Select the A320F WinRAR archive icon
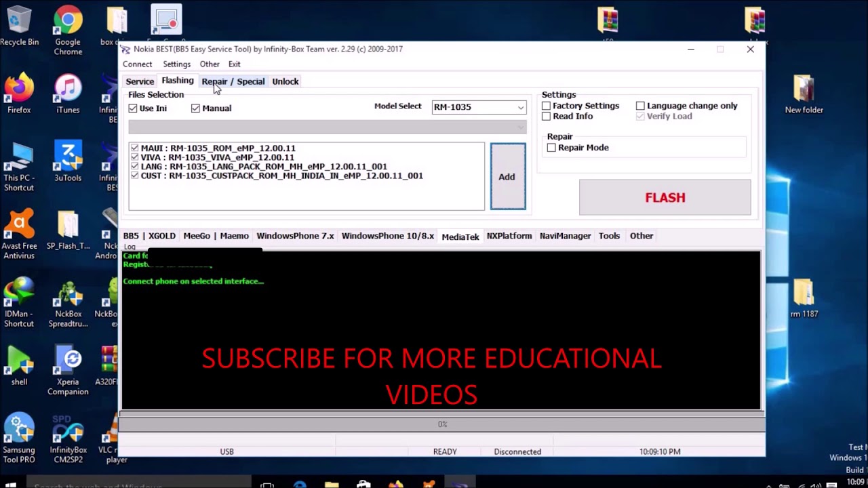This screenshot has width=868, height=488. (108, 365)
